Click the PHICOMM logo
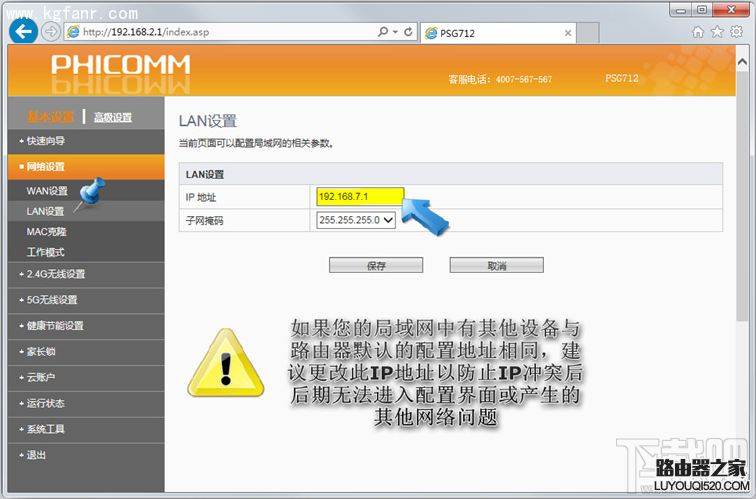The width and height of the screenshot is (756, 499). coord(121,65)
